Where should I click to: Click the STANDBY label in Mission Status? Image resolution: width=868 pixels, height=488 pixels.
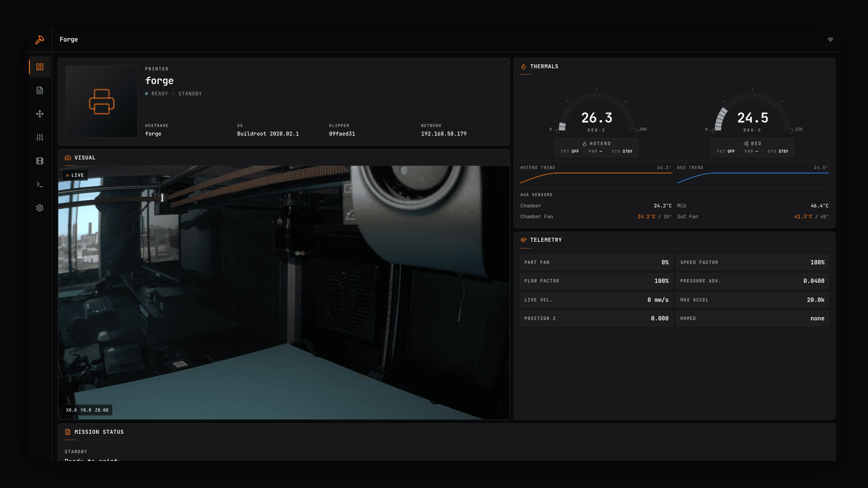[76, 452]
